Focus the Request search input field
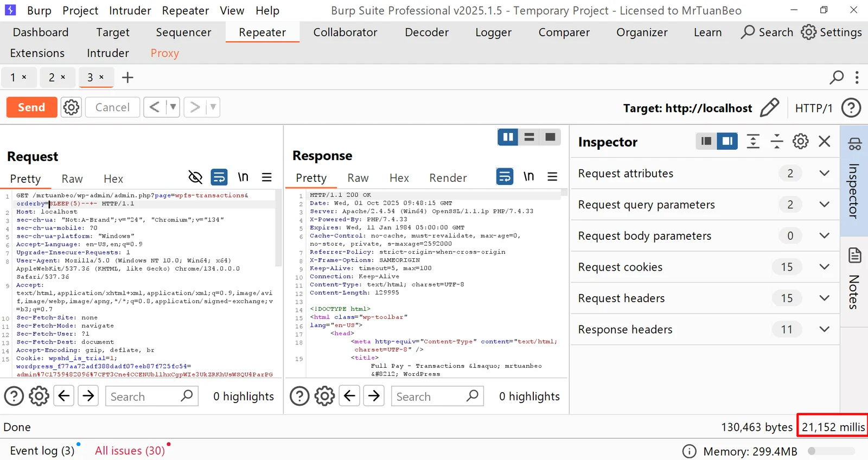The height and width of the screenshot is (460, 868). click(x=152, y=397)
